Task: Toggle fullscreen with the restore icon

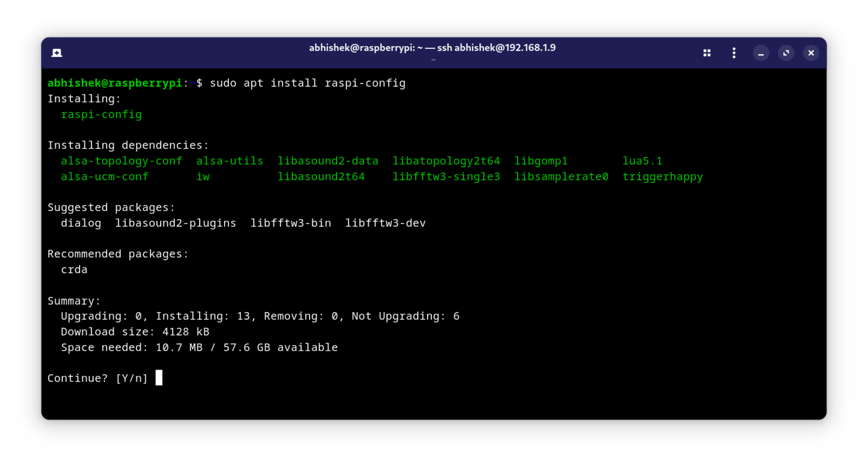Action: click(x=786, y=53)
